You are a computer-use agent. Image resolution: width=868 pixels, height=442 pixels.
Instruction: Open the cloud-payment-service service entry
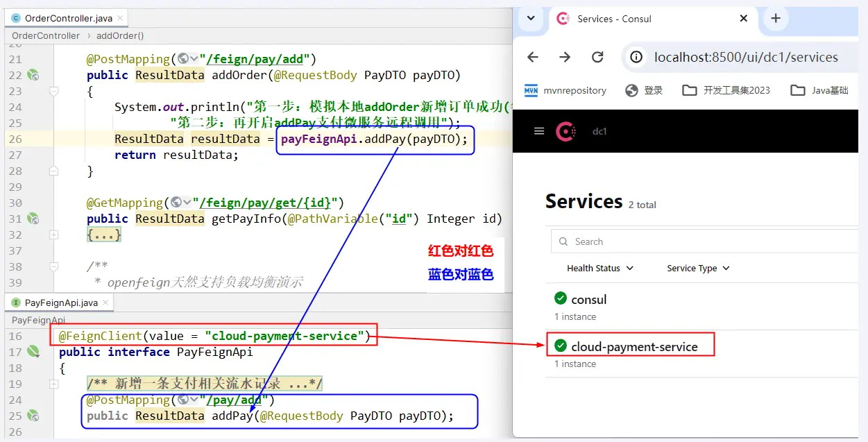click(x=634, y=346)
